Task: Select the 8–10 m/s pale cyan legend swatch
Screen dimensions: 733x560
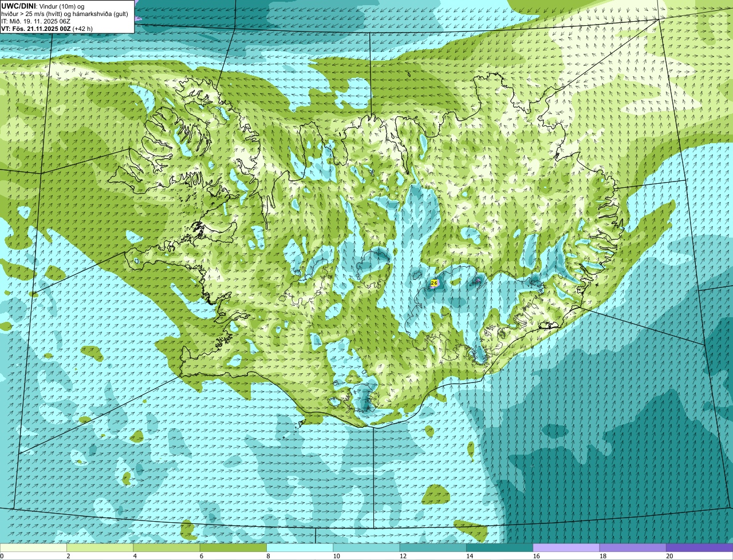Action: (x=300, y=547)
